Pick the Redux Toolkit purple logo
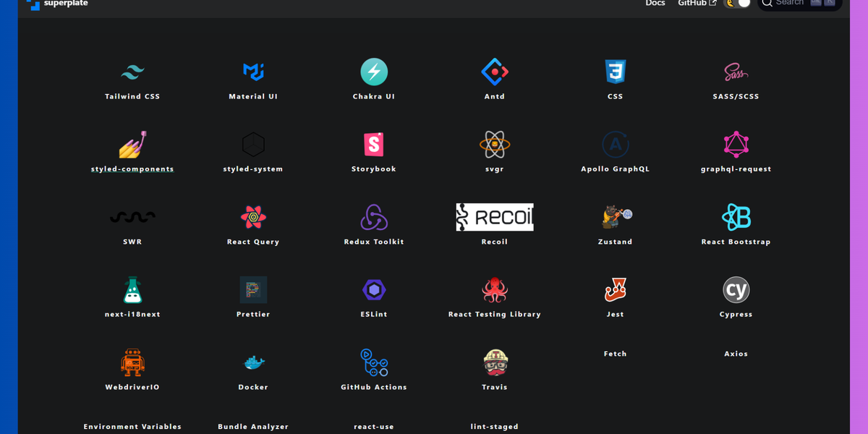Screen dimensions: 868x434 374,217
